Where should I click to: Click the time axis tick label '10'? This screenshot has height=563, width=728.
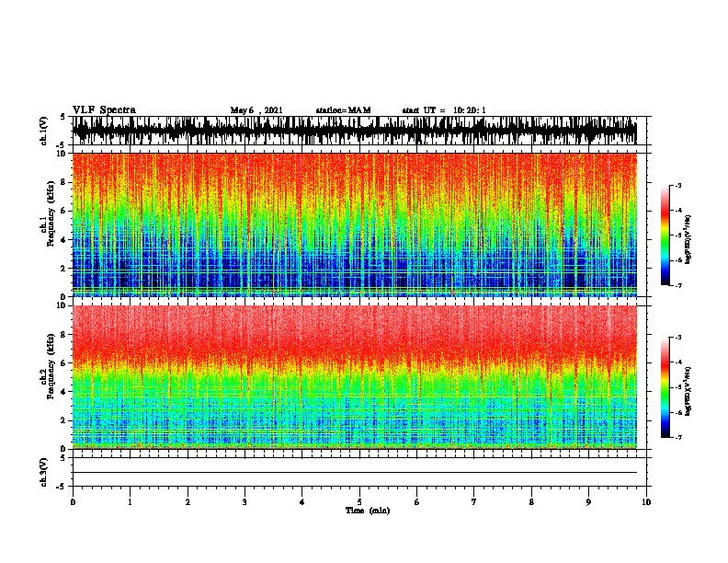(646, 502)
